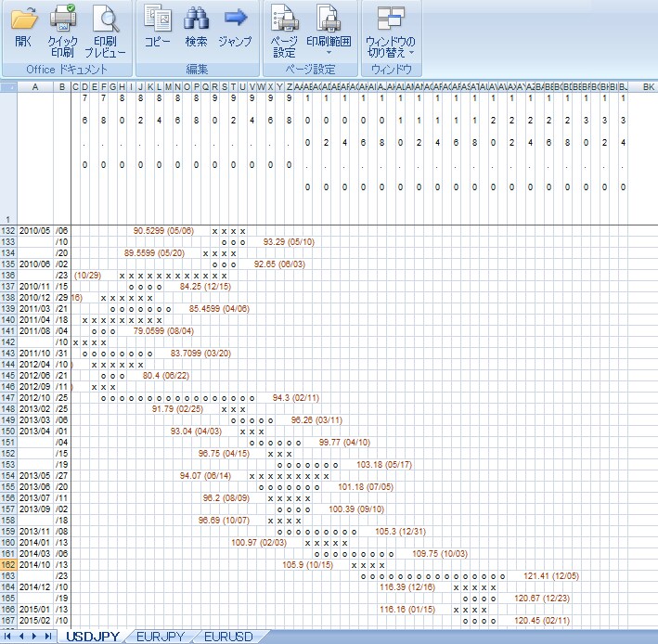Click previous sheet navigation arrow
658x644 pixels.
(x=20, y=636)
